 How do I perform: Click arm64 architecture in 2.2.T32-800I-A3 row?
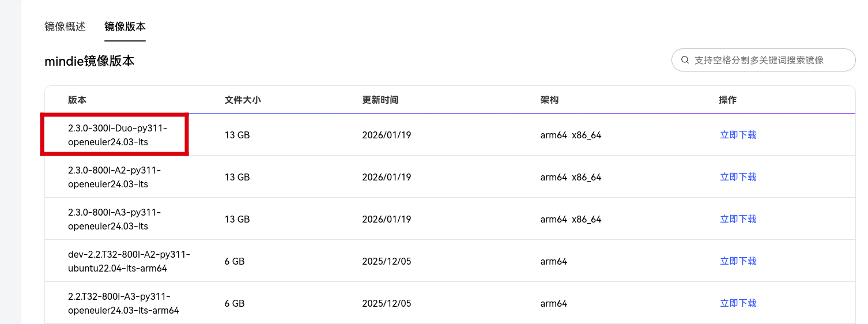[x=553, y=303]
